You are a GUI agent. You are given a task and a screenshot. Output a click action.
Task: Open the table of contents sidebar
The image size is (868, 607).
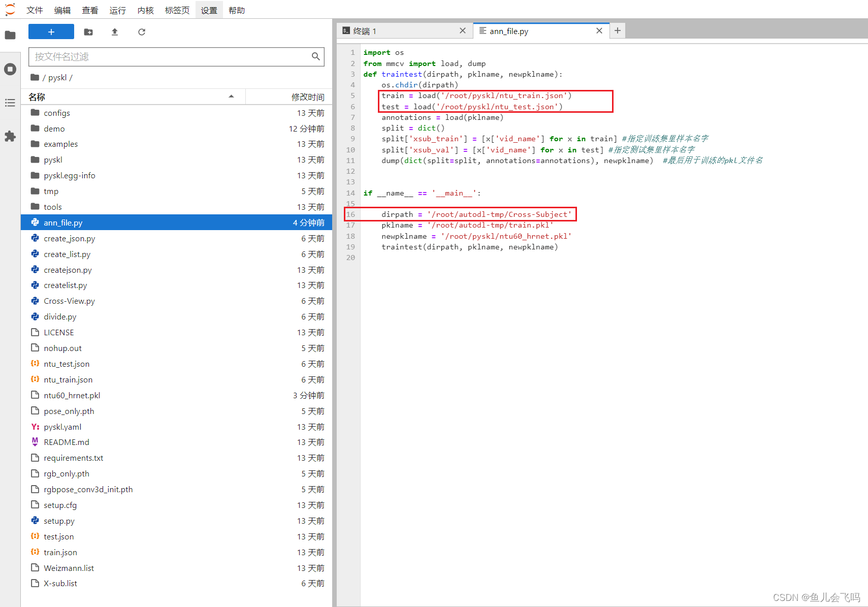pos(10,103)
